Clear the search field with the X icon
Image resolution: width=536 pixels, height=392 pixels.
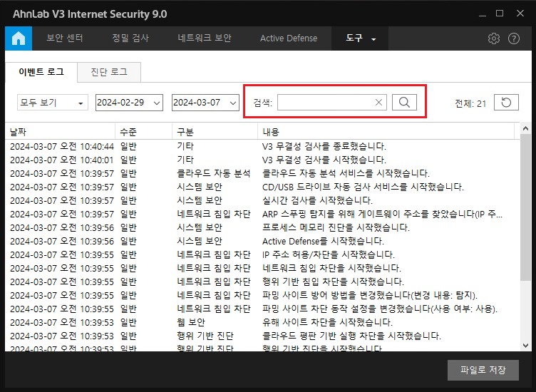pos(378,102)
